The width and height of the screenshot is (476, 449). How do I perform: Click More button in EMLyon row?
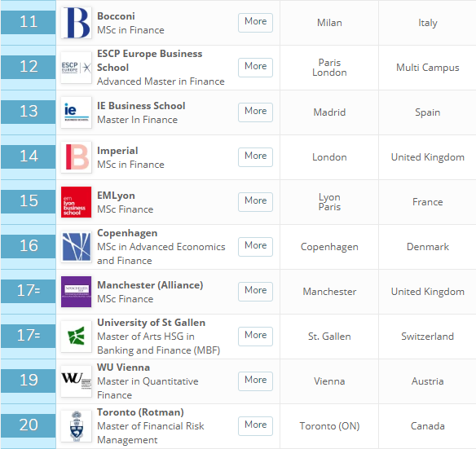pos(256,202)
